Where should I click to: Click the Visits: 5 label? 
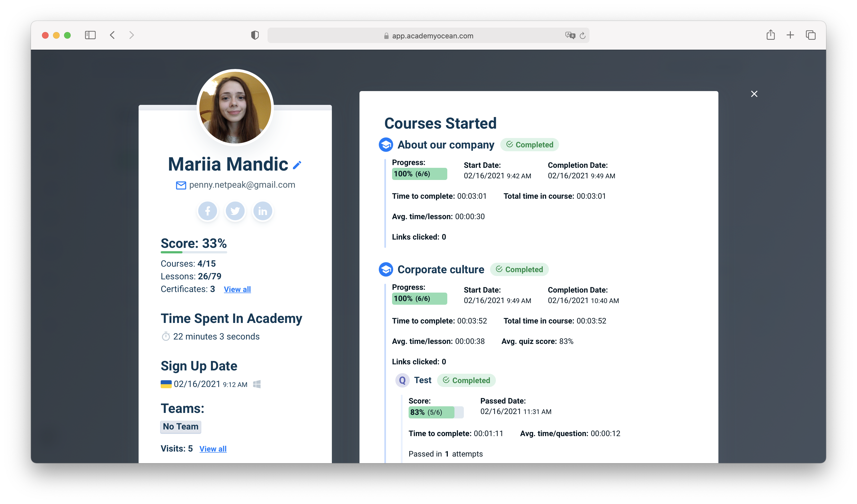176,449
